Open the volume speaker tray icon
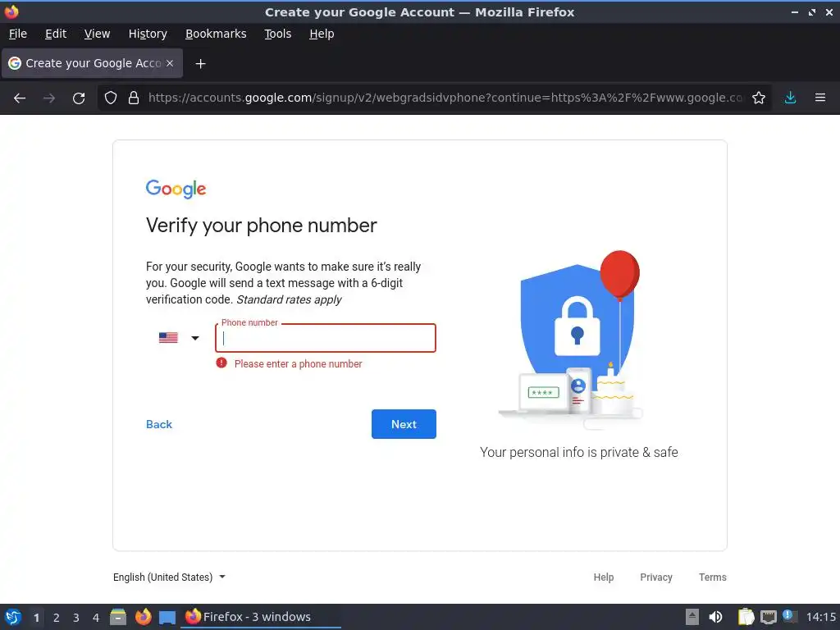This screenshot has width=840, height=630. coord(715,617)
